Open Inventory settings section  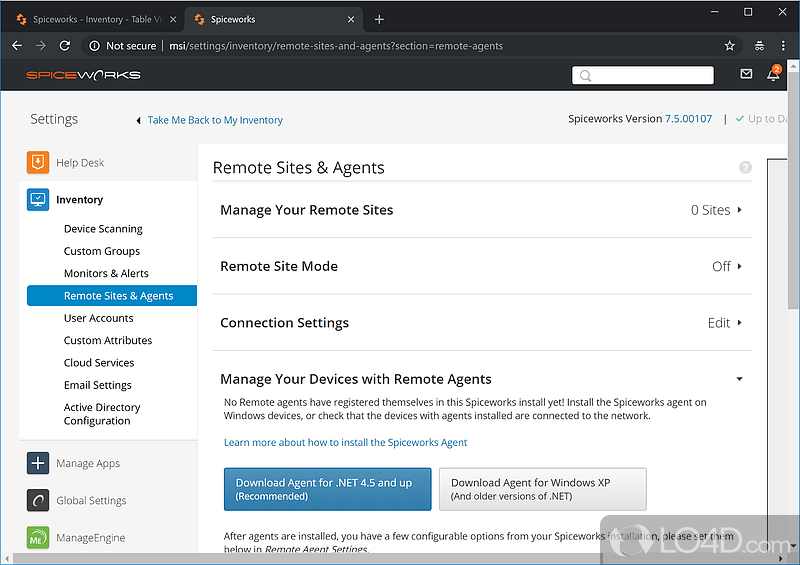click(x=80, y=200)
